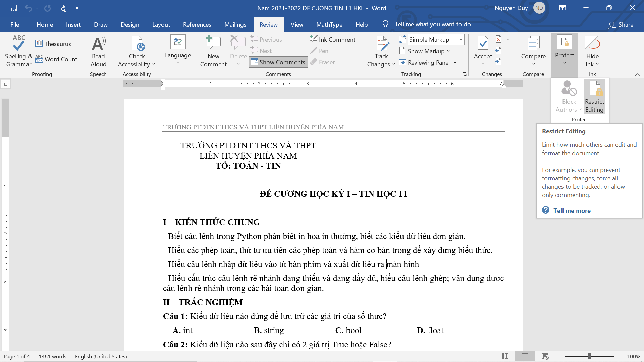Open Nguyen Duy account profile
Viewport: 644px width, 362px height.
coord(519,8)
